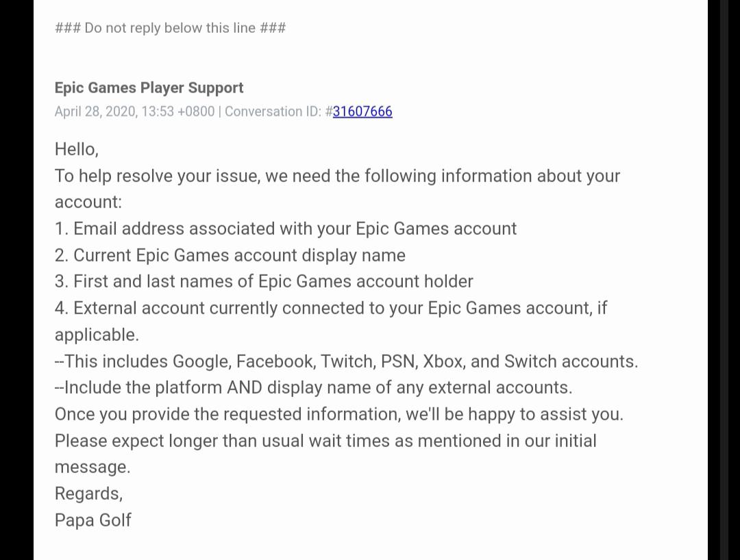740x560 pixels.
Task: Click the 'Hello,' greeting line
Action: click(77, 149)
